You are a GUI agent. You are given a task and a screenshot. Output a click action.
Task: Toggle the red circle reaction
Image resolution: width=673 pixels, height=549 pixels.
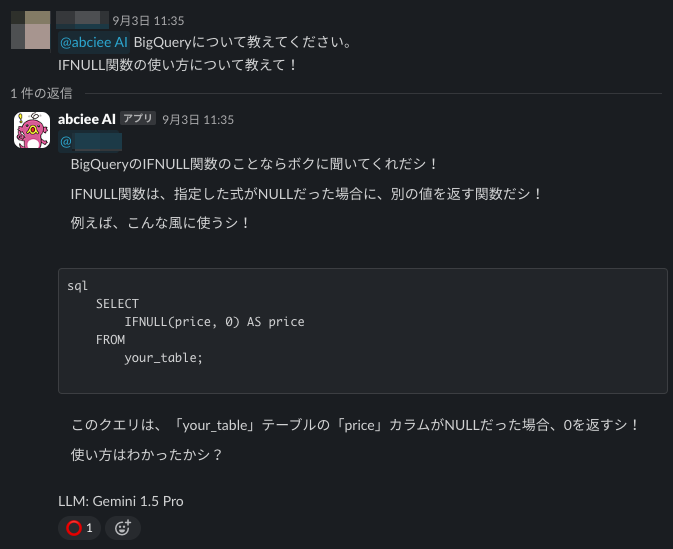79,527
